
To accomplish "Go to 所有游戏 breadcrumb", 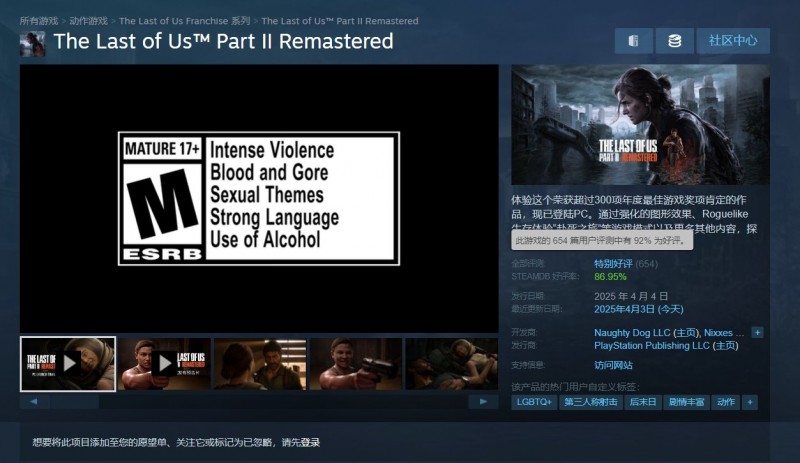I will (38, 21).
